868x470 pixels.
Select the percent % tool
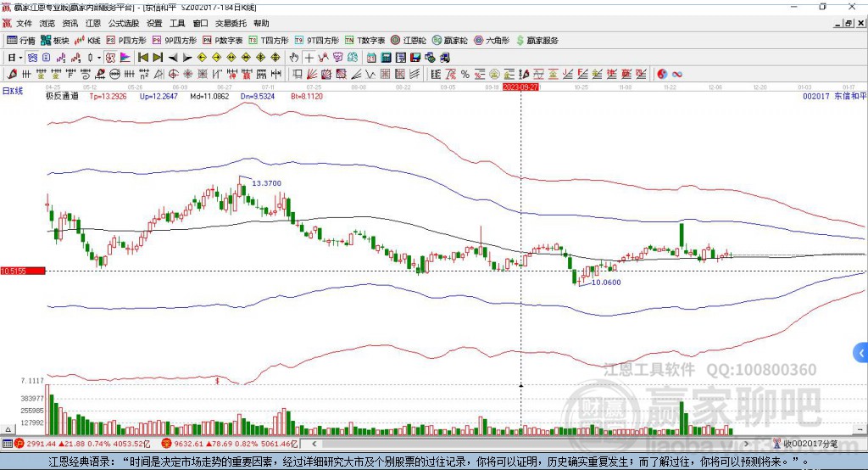(465, 75)
